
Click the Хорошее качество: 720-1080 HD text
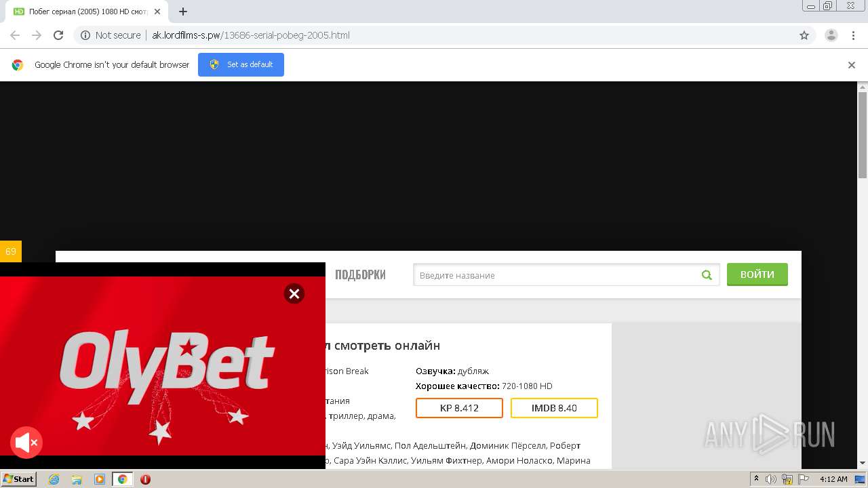click(x=484, y=386)
